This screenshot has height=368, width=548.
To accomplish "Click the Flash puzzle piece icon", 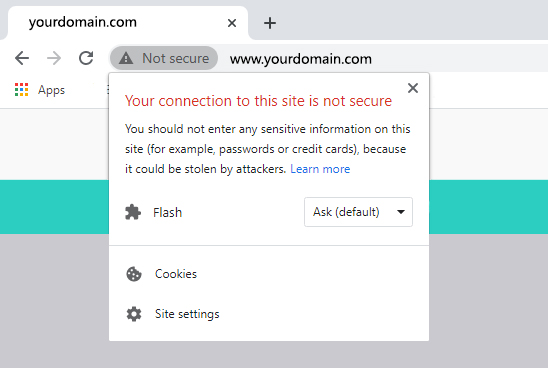I will [x=133, y=212].
